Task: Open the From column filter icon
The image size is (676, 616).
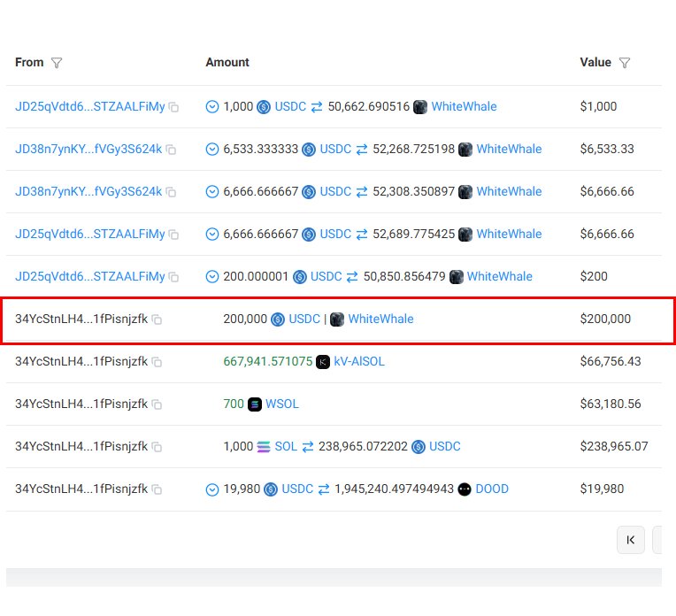Action: pyautogui.click(x=57, y=63)
